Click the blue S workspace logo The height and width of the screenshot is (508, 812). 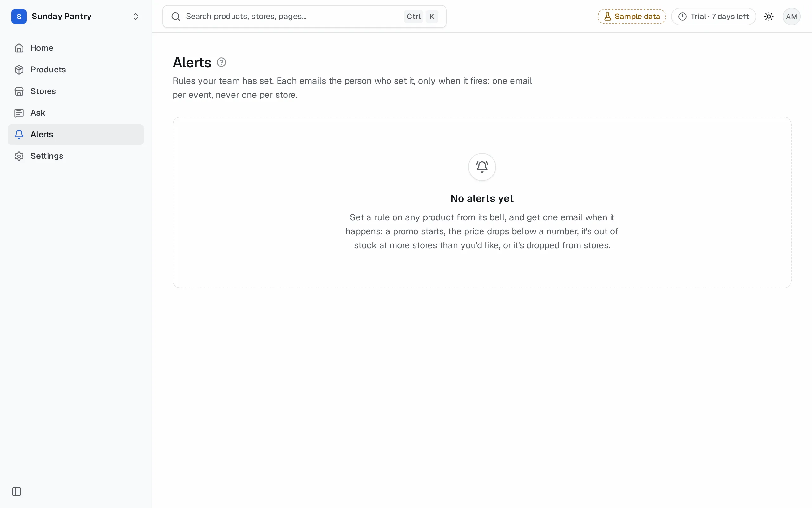tap(19, 17)
